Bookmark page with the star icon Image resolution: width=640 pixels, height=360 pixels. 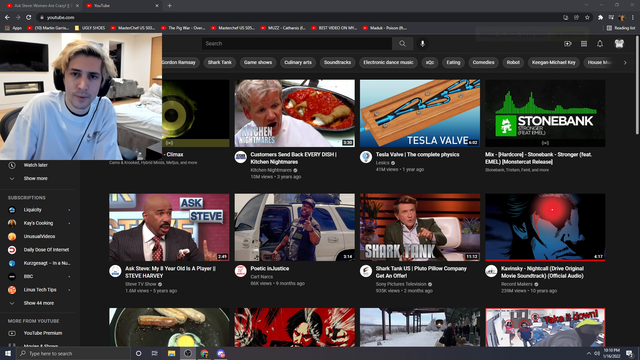(587, 18)
